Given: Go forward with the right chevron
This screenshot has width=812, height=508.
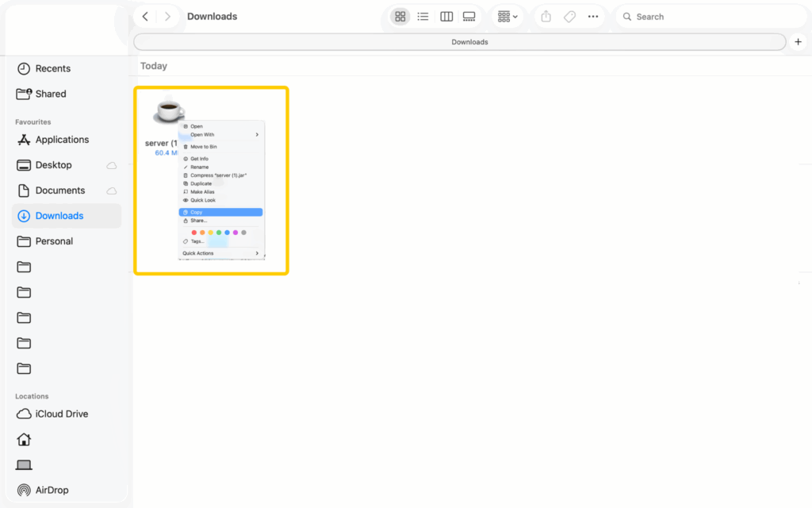Looking at the screenshot, I should (x=167, y=17).
